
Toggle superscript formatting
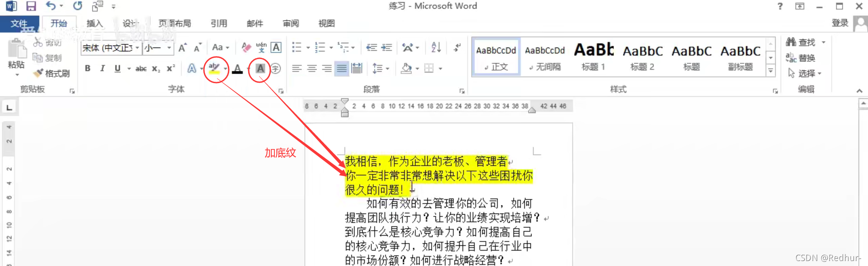coord(171,68)
